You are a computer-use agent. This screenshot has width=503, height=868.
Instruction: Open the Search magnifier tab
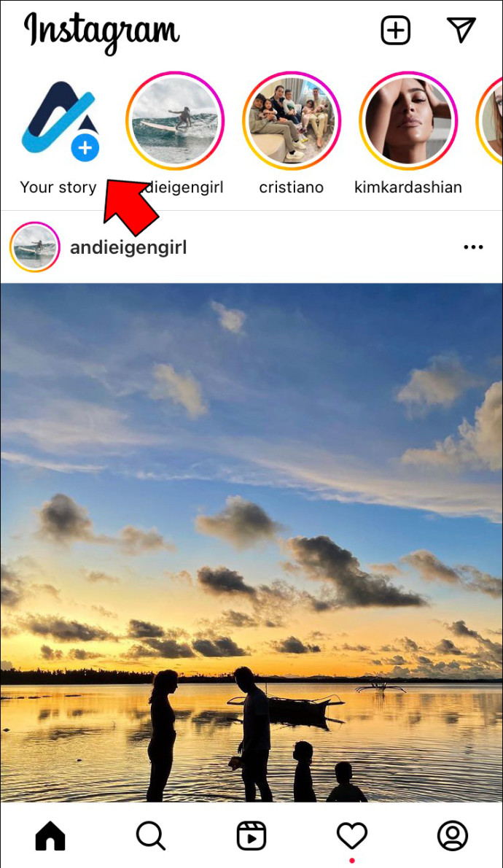pos(150,835)
